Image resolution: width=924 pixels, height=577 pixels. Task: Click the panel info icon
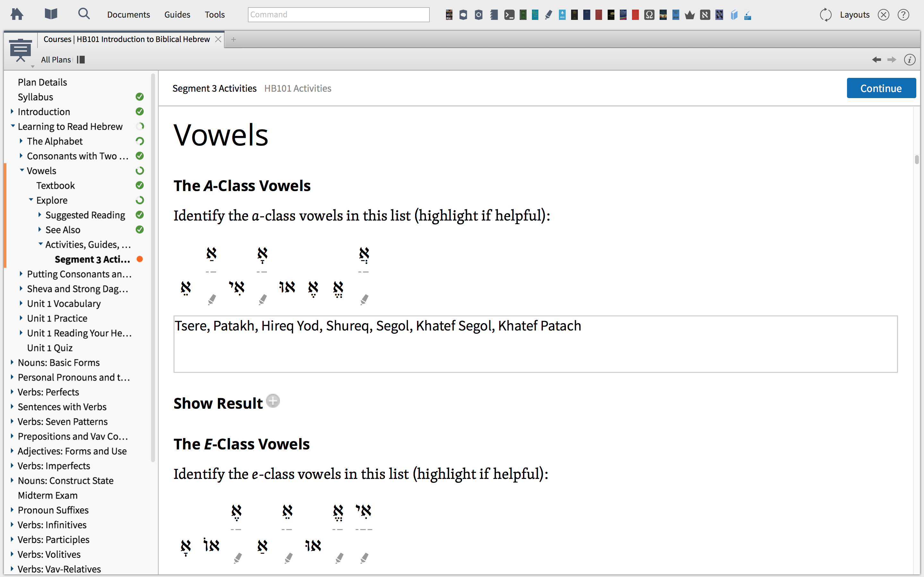click(910, 60)
